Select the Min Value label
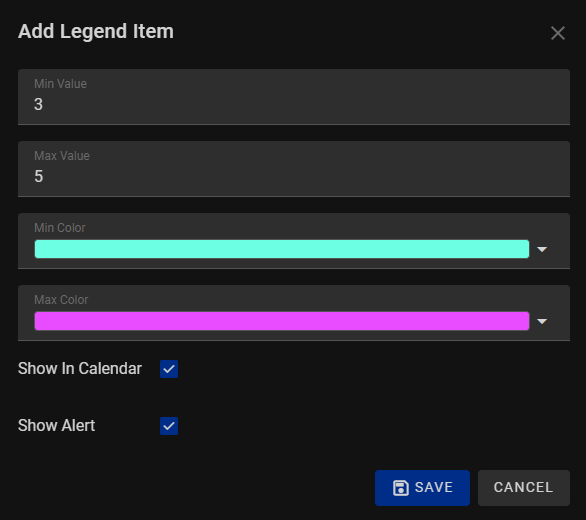This screenshot has height=520, width=586. tap(61, 84)
